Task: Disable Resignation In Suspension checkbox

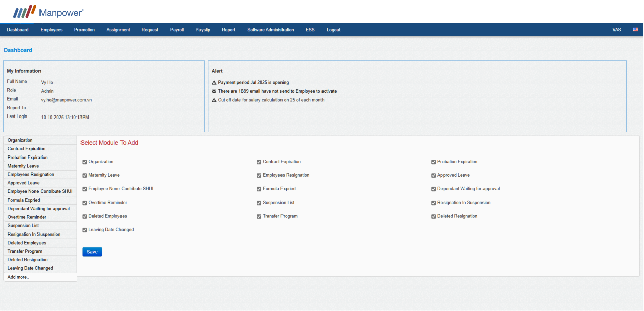Action: coord(434,203)
